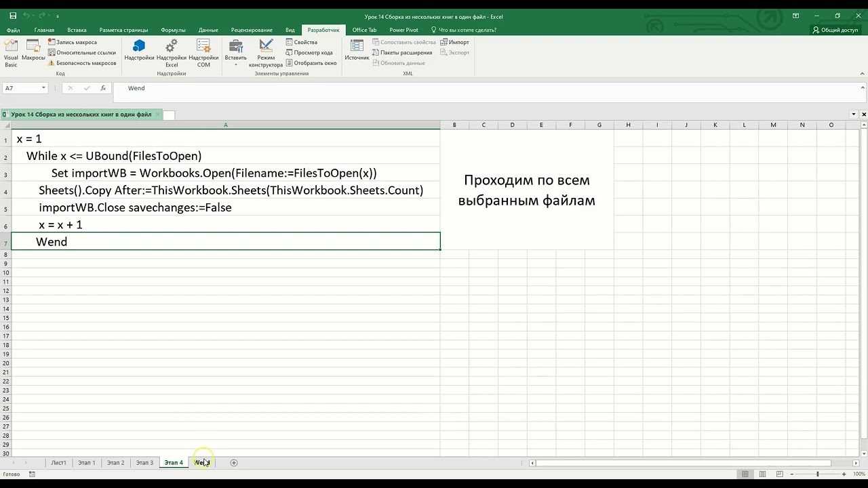Screen dimensions: 868x488
Task: Switch to the Главная ribbon tab
Action: 44,30
